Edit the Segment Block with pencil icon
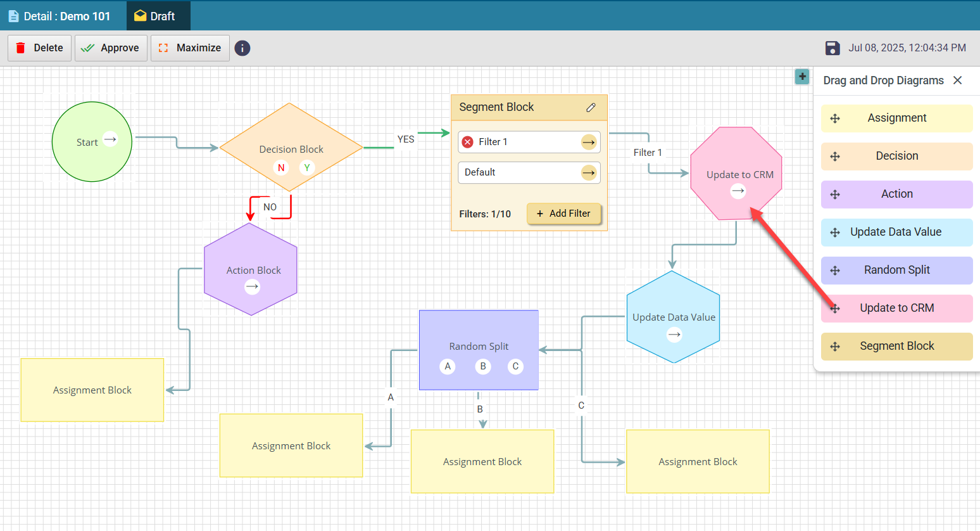 [x=591, y=108]
